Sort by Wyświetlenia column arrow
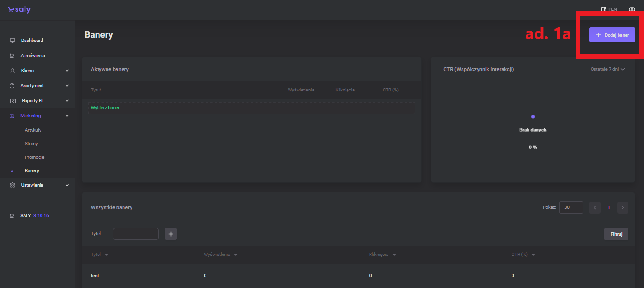644x288 pixels. (x=235, y=255)
